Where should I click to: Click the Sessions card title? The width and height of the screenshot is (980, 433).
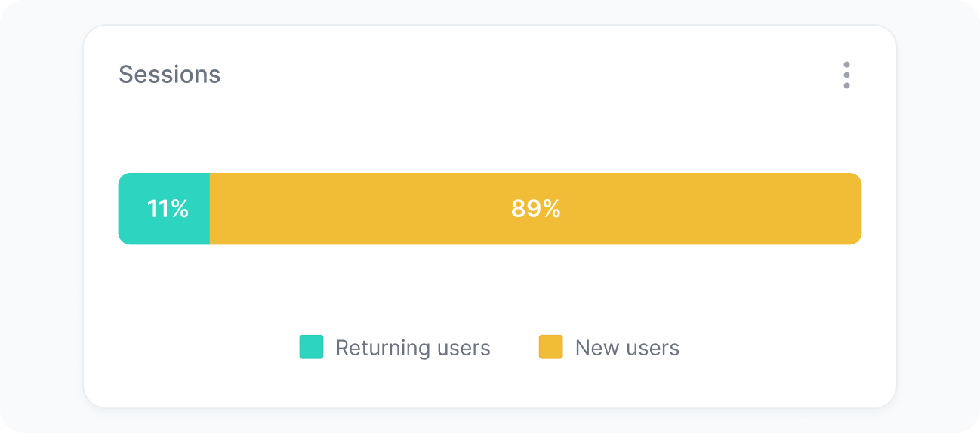tap(170, 75)
